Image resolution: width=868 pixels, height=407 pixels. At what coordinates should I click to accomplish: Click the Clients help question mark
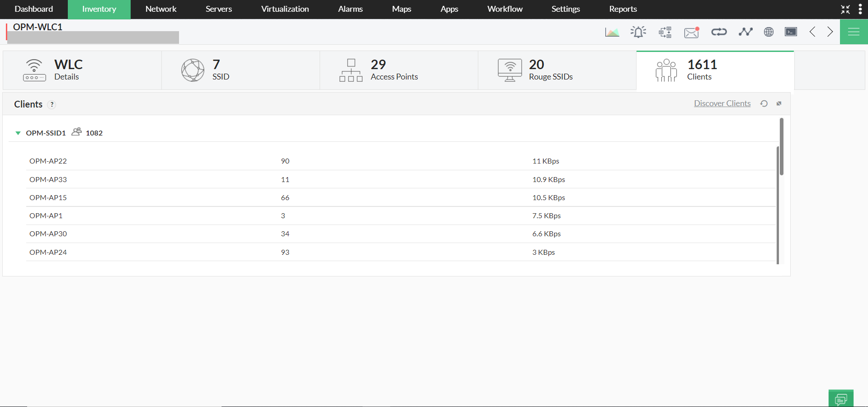click(52, 104)
